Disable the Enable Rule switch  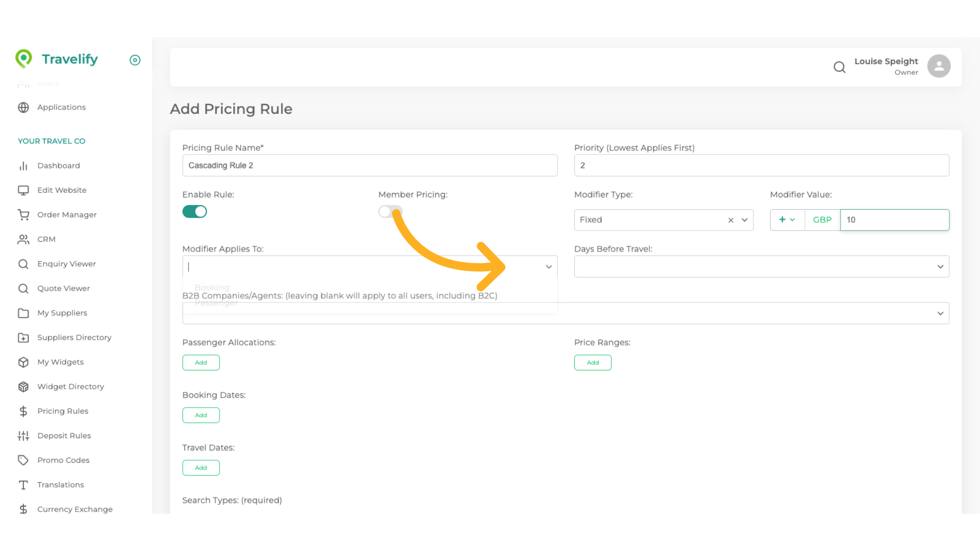[x=194, y=211]
